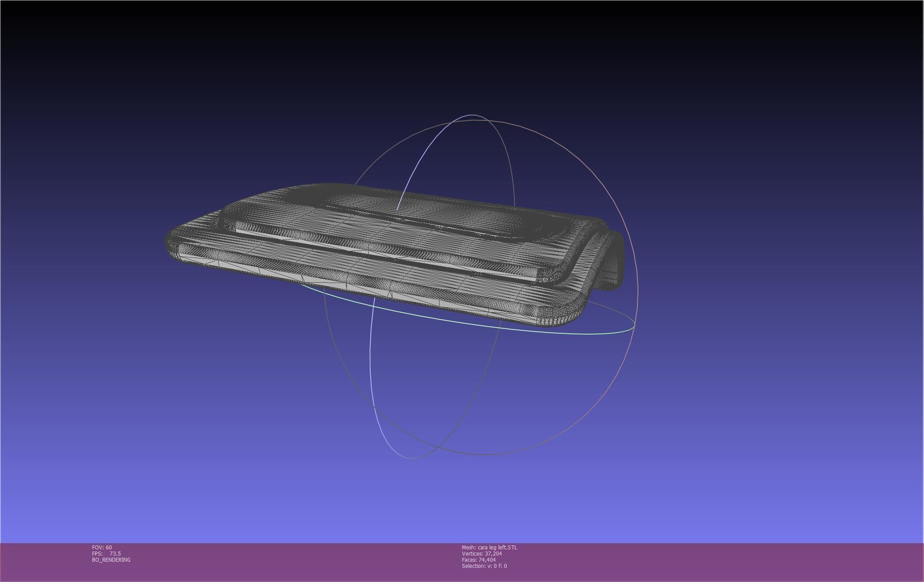924x582 pixels.
Task: Click the Faces: 74,404 label
Action: [478, 560]
